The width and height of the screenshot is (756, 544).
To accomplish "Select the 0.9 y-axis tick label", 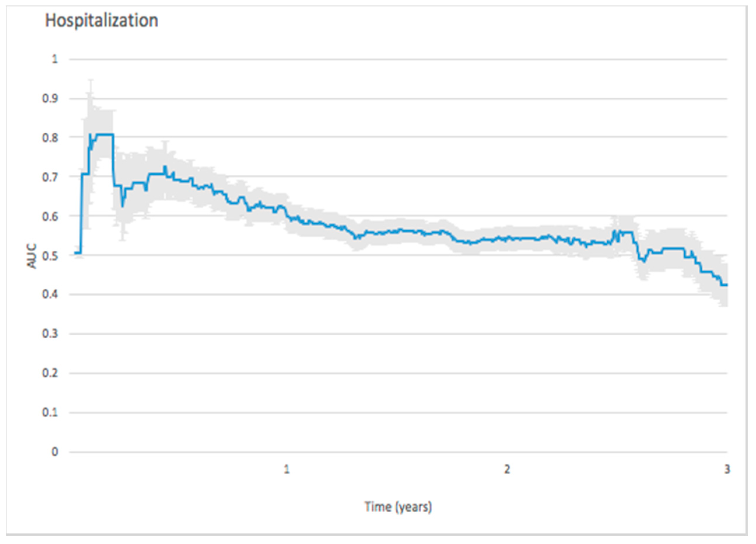I will pyautogui.click(x=50, y=99).
